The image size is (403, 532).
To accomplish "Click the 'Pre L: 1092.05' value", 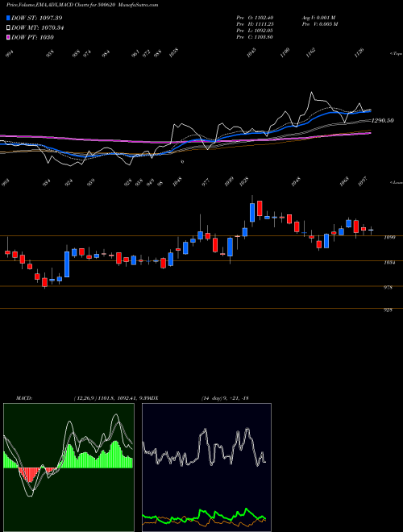I will 255,31.
